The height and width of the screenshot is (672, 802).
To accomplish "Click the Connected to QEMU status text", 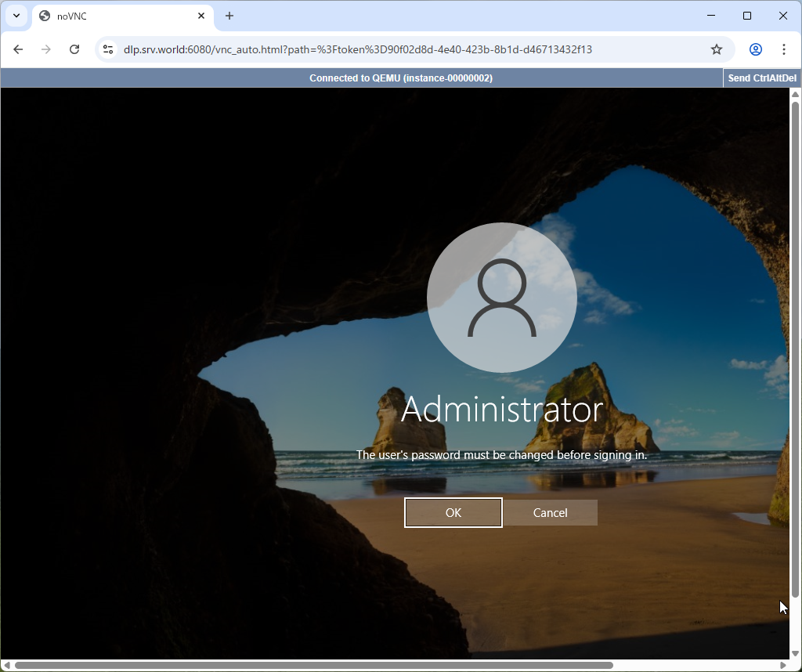I will [x=401, y=78].
